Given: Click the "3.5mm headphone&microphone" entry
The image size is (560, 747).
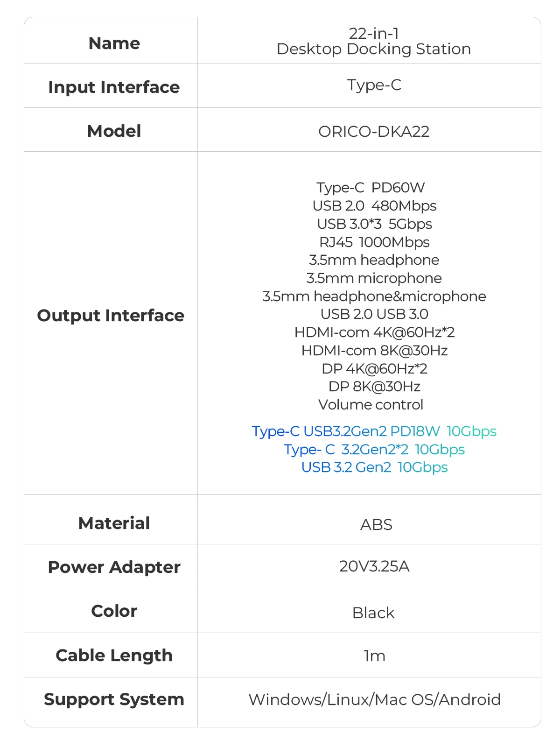Looking at the screenshot, I should (x=374, y=296).
